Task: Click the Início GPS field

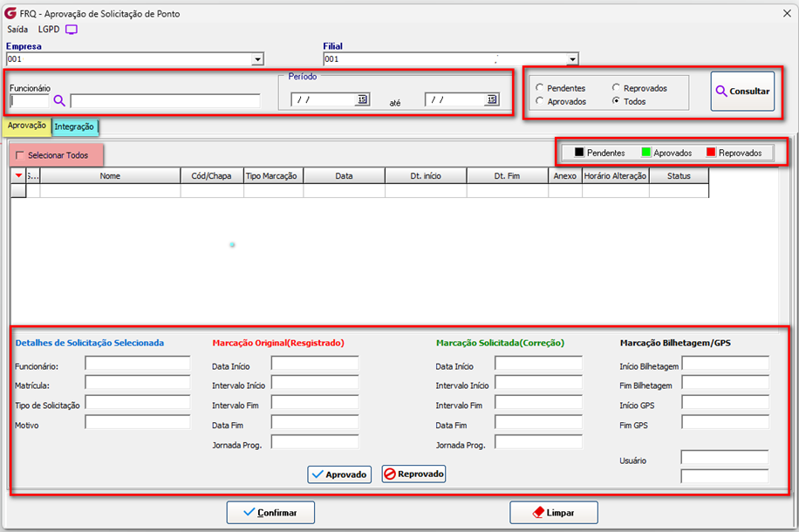Action: point(726,402)
